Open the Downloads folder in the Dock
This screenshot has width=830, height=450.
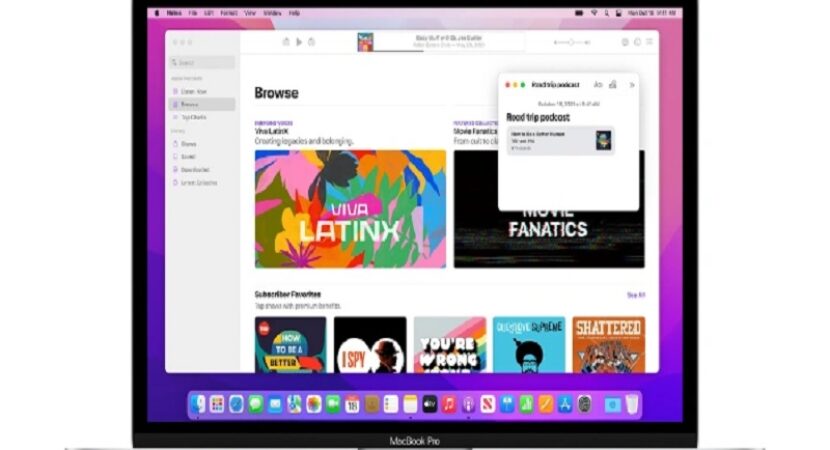coord(612,404)
